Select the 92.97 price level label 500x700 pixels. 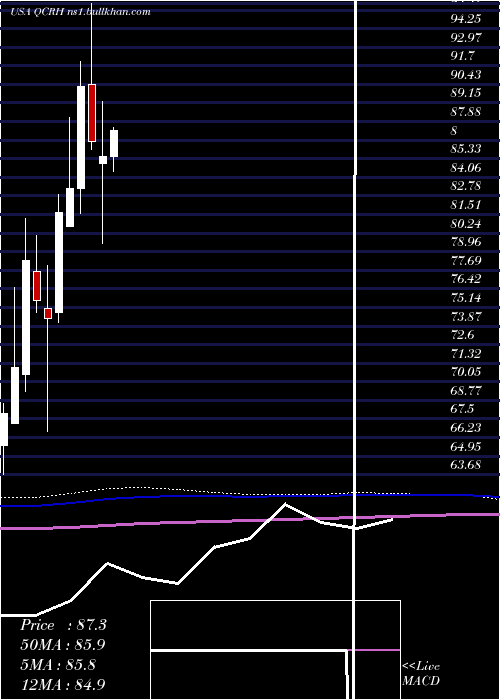[465, 38]
